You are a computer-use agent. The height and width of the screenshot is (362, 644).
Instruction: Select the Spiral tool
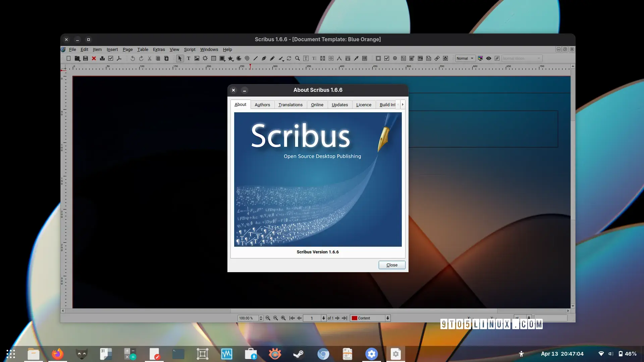point(247,58)
